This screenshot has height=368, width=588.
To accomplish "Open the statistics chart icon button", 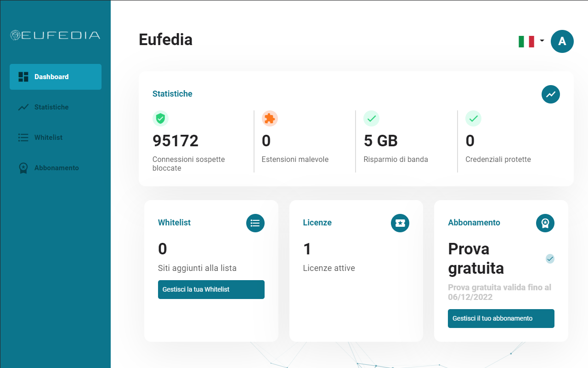I will tap(550, 94).
